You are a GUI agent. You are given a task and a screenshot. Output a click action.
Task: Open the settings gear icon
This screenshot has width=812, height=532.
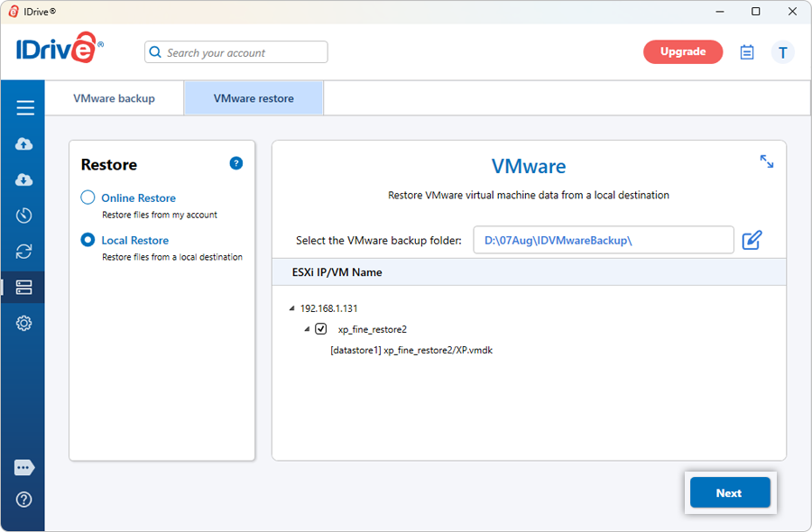click(24, 324)
